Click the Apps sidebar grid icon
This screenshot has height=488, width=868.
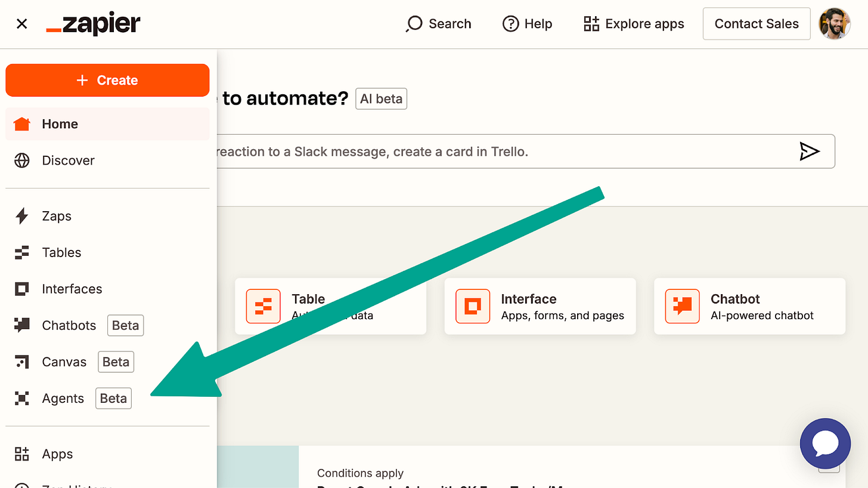tap(22, 454)
